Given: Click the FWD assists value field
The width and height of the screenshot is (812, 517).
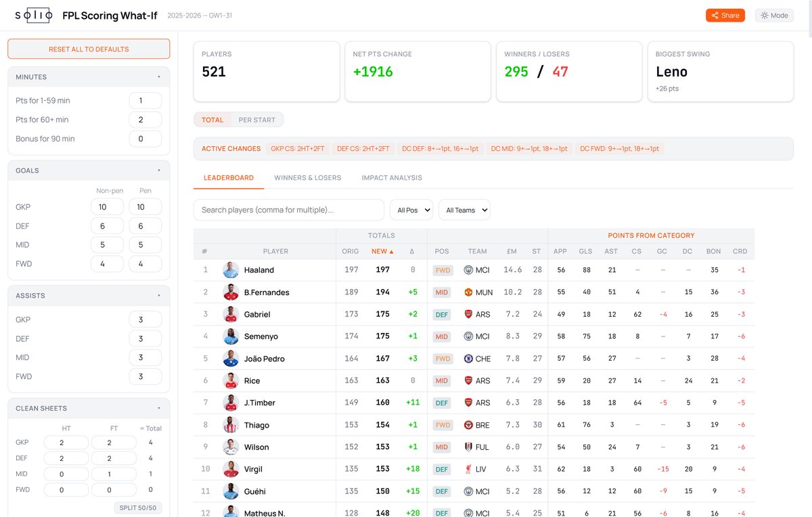Looking at the screenshot, I should [145, 376].
